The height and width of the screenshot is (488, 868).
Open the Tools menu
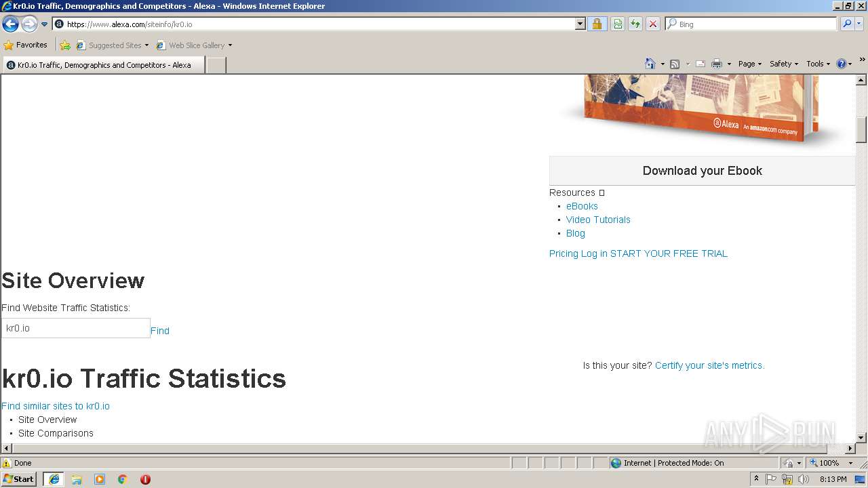(x=818, y=64)
